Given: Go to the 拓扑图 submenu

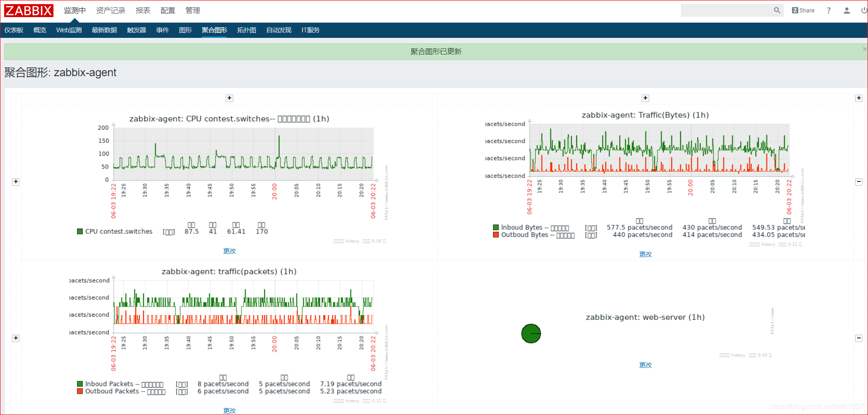Looking at the screenshot, I should 247,30.
